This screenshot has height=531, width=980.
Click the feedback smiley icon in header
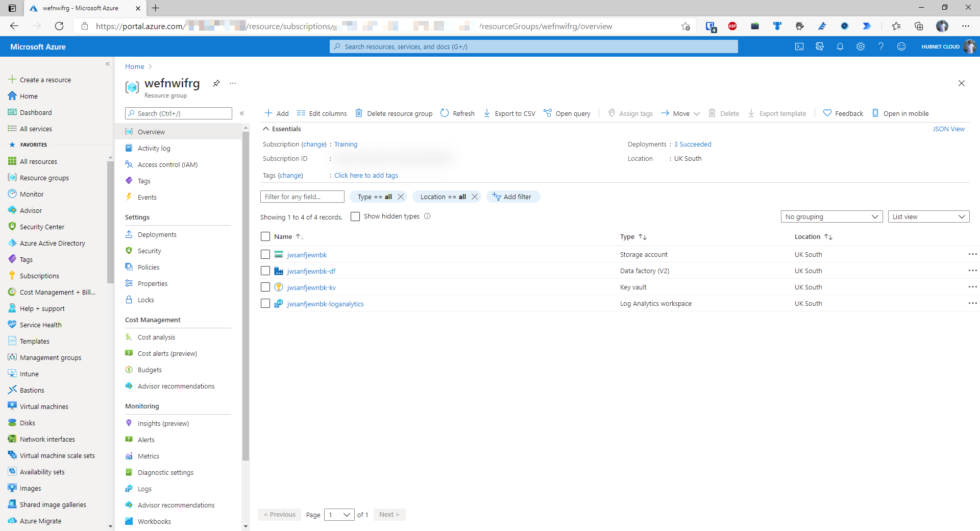pos(901,46)
